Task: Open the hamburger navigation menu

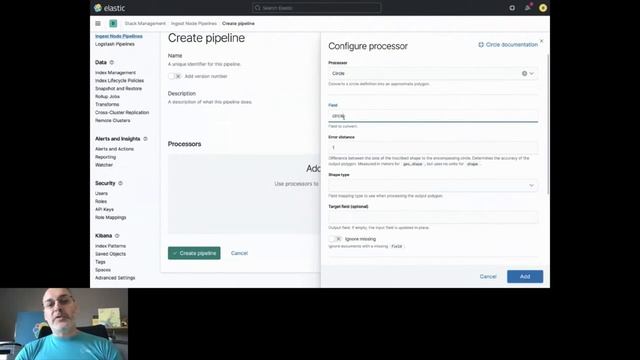Action: pyautogui.click(x=98, y=24)
